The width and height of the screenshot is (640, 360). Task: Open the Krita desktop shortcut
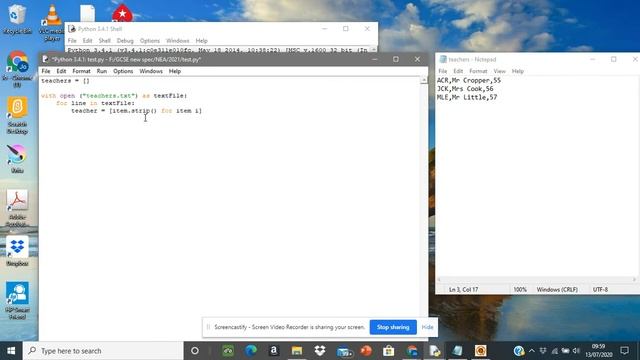click(17, 158)
